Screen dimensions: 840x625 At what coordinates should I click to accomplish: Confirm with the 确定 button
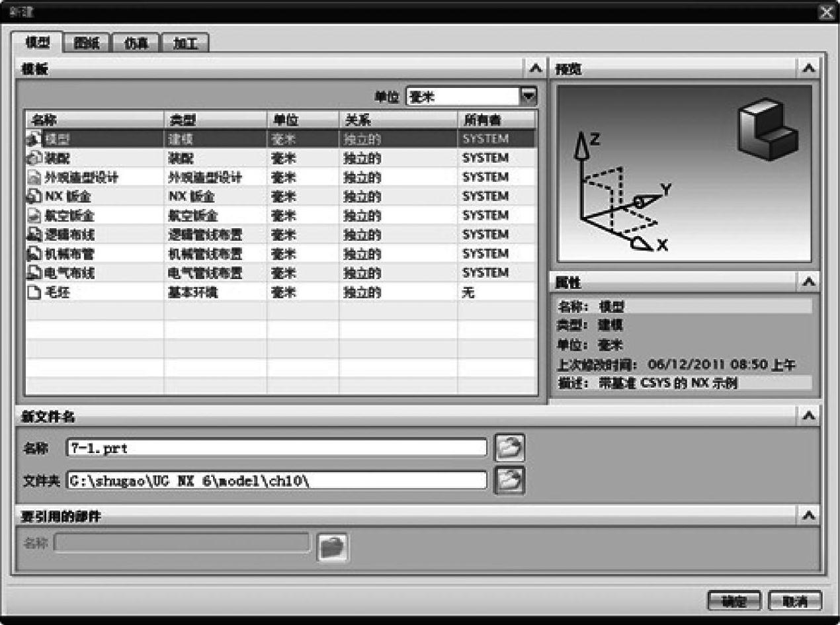click(x=734, y=601)
